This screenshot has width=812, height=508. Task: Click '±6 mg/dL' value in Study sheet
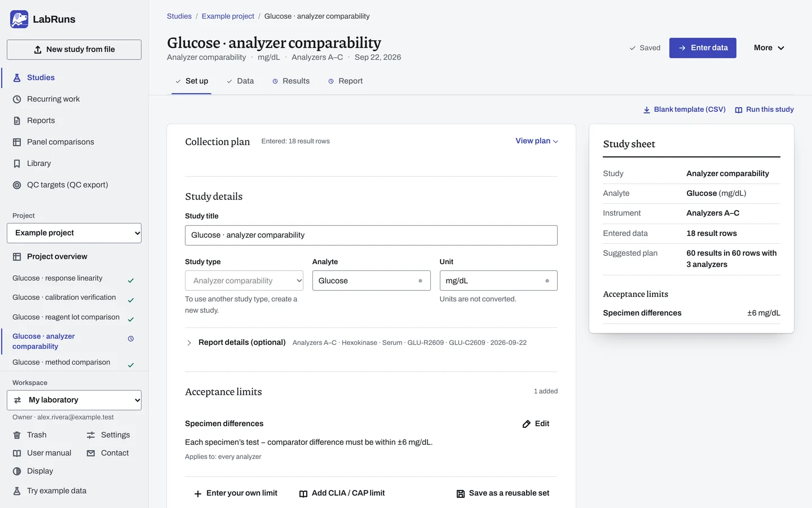coord(764,313)
